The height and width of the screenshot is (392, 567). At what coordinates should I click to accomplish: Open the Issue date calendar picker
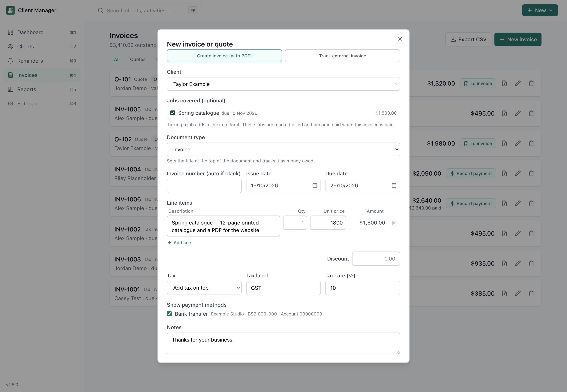(315, 185)
